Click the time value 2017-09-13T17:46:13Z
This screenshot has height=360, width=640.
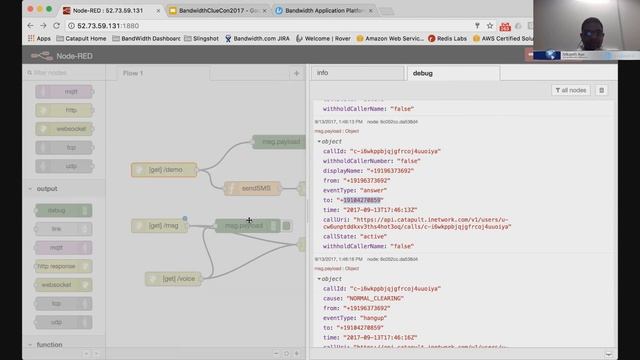click(x=380, y=210)
